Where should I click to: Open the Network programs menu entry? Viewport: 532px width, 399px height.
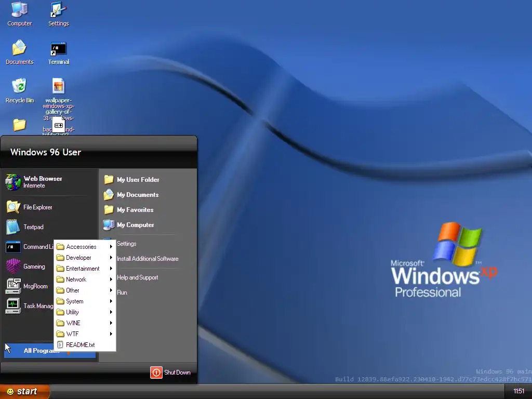85,279
